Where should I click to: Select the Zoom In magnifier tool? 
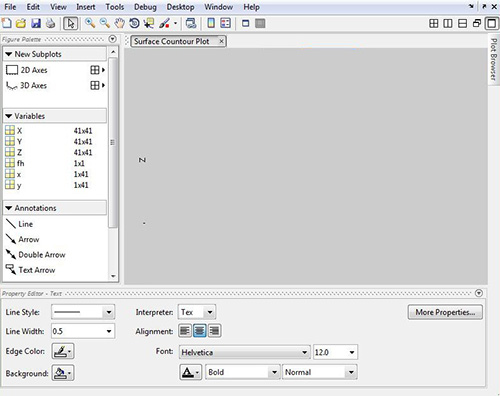[x=90, y=23]
